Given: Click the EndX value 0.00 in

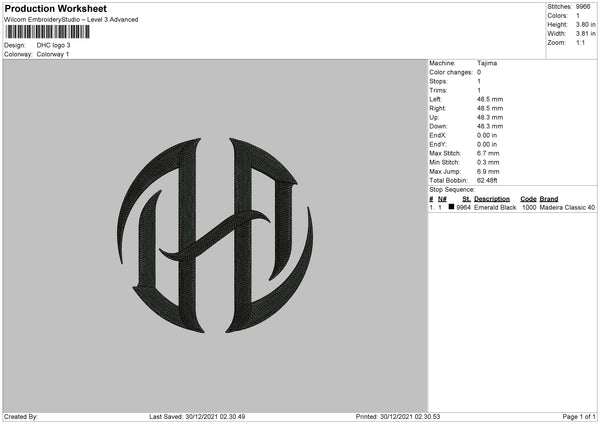Looking at the screenshot, I should coord(487,135).
